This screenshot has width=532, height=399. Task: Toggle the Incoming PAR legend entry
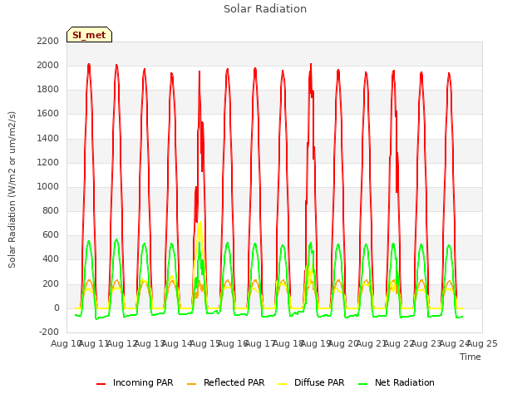click(x=135, y=382)
